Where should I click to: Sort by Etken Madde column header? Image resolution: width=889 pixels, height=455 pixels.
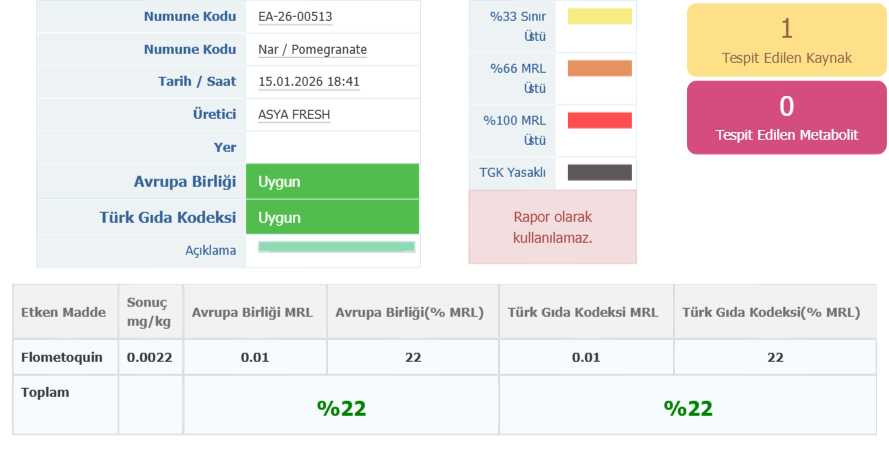pos(63,312)
